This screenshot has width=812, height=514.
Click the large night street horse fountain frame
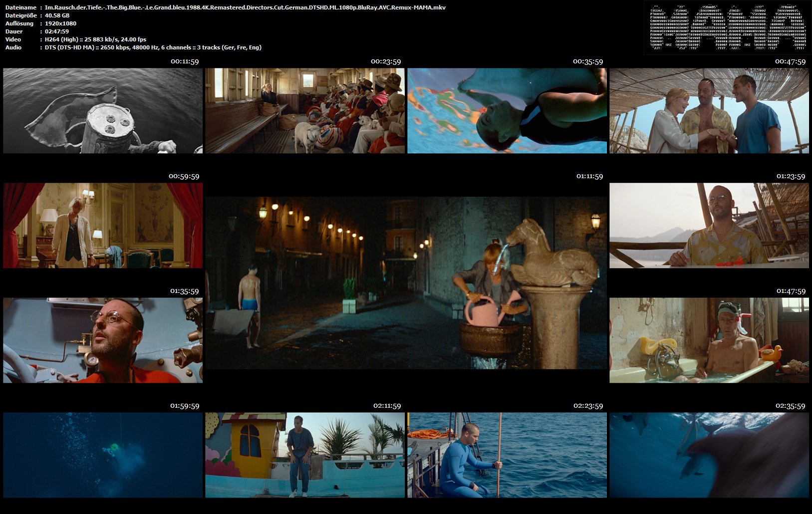tap(406, 283)
